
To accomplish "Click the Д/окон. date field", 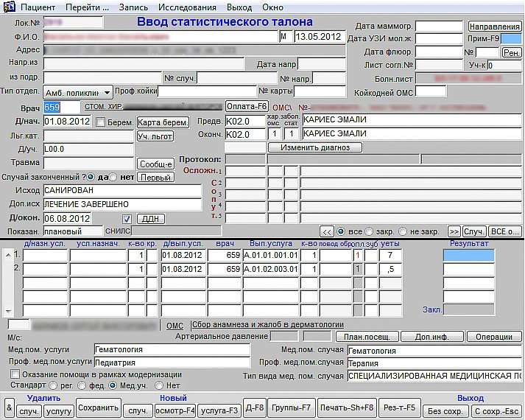I will click(x=67, y=219).
